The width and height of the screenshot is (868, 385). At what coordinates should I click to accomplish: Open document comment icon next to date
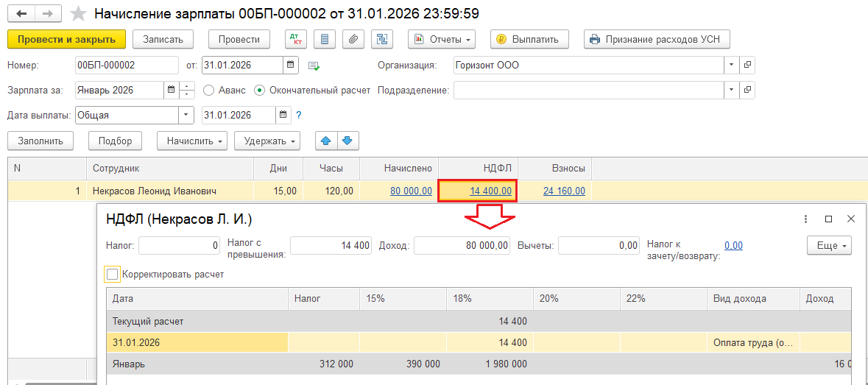(314, 66)
